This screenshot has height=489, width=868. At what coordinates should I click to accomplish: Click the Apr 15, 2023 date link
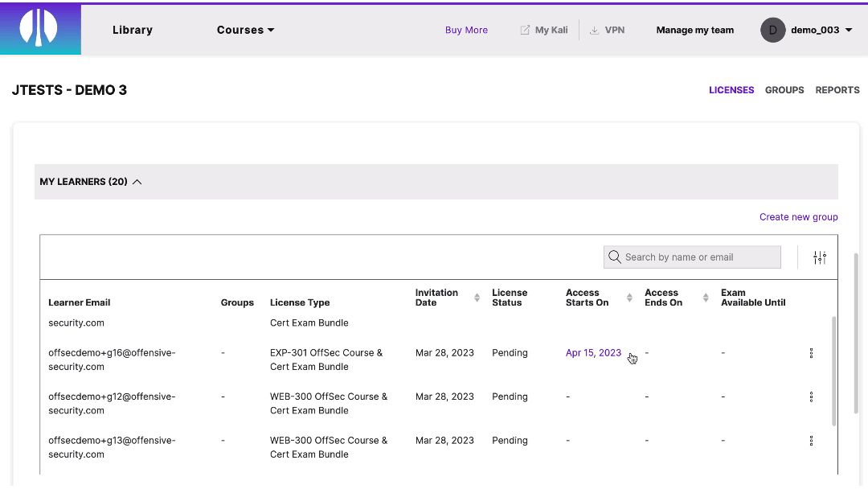click(593, 352)
